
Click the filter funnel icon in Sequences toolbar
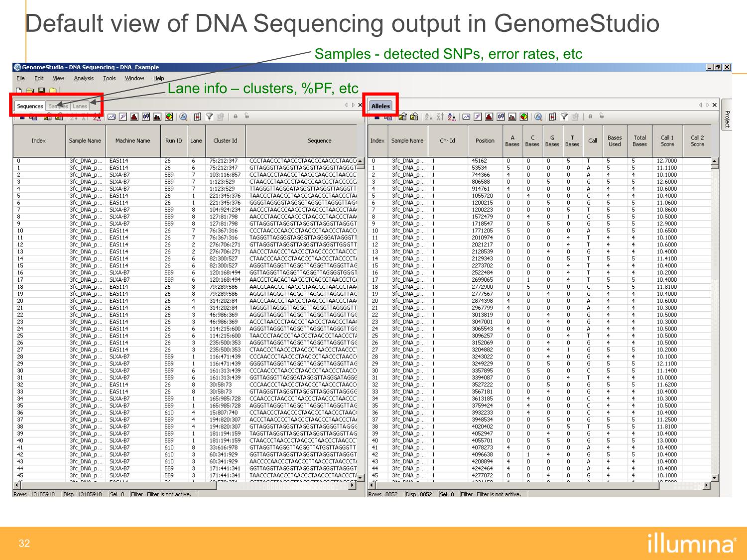[x=210, y=116]
